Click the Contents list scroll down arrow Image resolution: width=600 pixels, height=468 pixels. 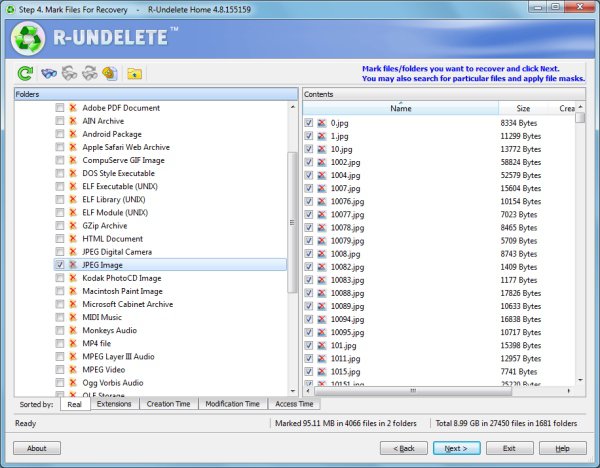click(x=580, y=380)
